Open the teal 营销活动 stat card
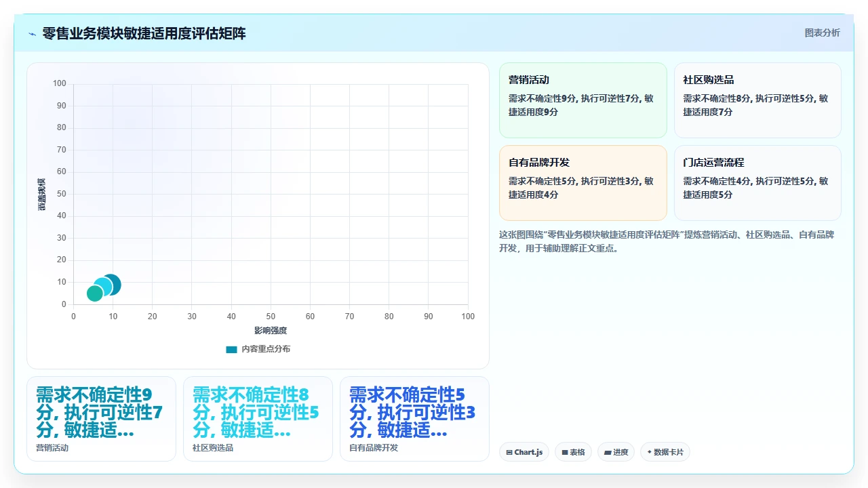This screenshot has width=868, height=488. click(101, 419)
